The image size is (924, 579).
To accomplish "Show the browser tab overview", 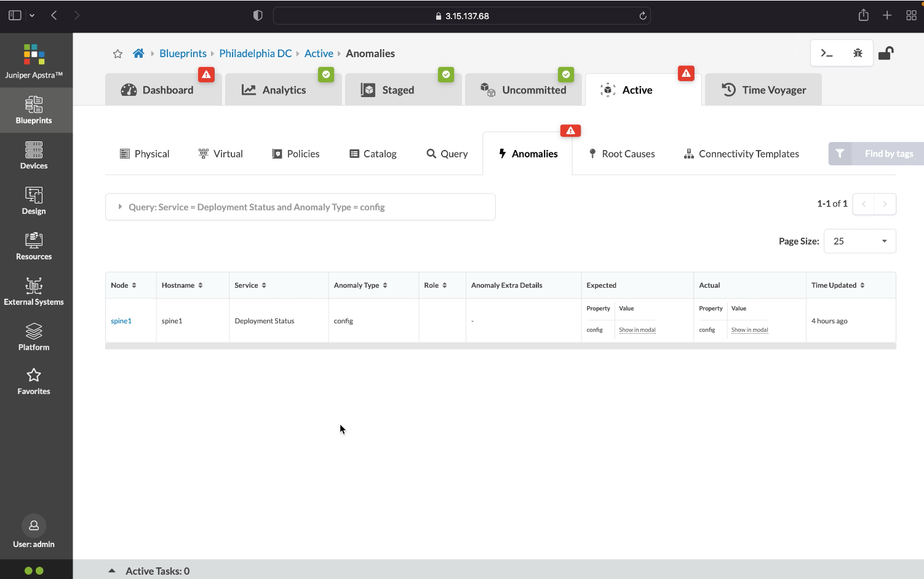I will pos(911,15).
